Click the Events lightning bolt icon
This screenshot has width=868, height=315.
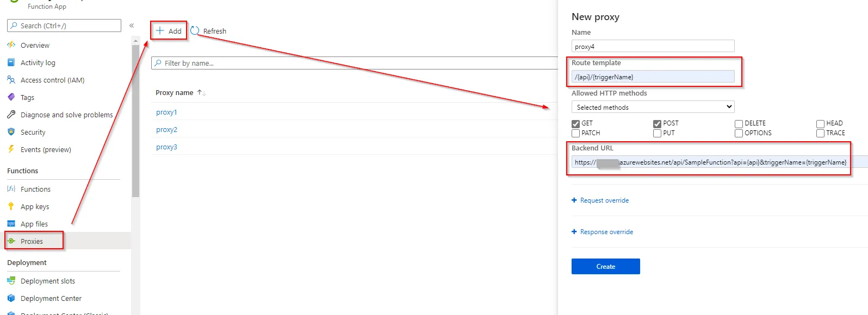(x=11, y=149)
